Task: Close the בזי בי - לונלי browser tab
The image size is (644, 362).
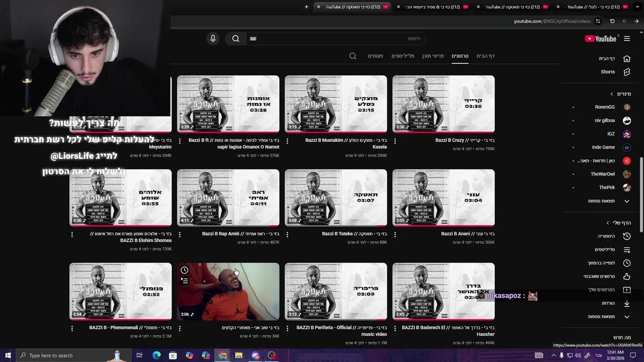Action: click(558, 7)
